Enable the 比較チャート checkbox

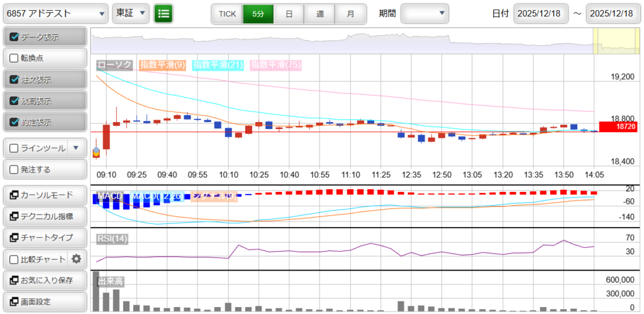[14, 259]
